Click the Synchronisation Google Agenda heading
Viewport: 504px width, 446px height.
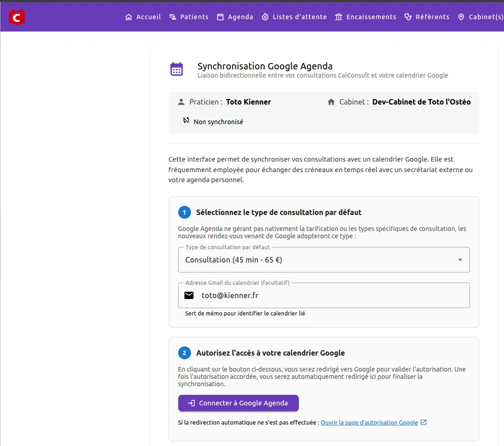point(265,66)
